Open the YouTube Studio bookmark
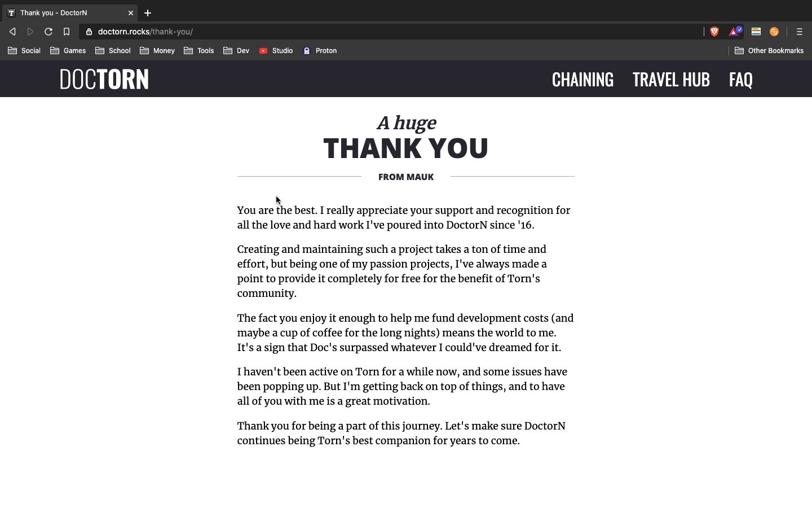This screenshot has height=508, width=812. [276, 51]
